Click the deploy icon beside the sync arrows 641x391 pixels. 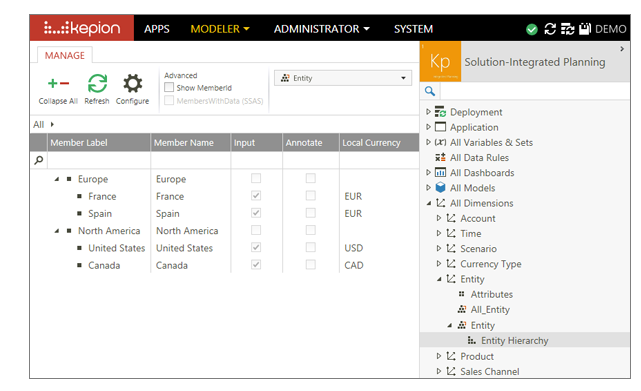tap(567, 29)
